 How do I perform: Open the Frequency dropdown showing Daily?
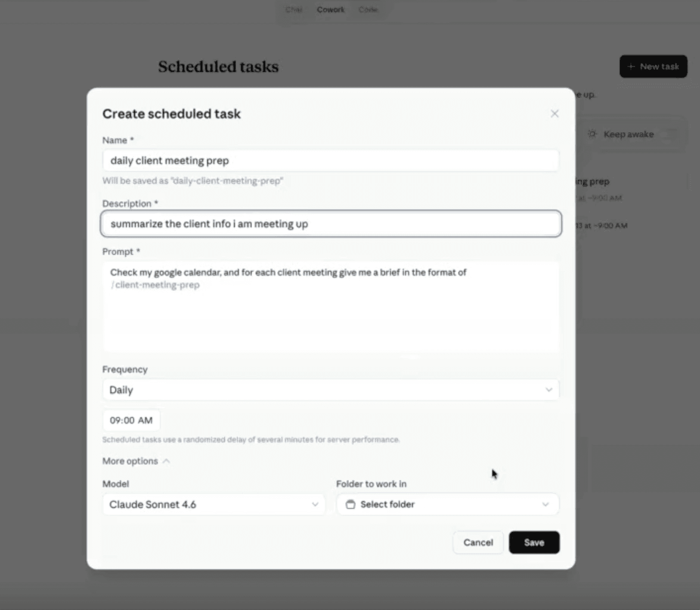pyautogui.click(x=330, y=389)
